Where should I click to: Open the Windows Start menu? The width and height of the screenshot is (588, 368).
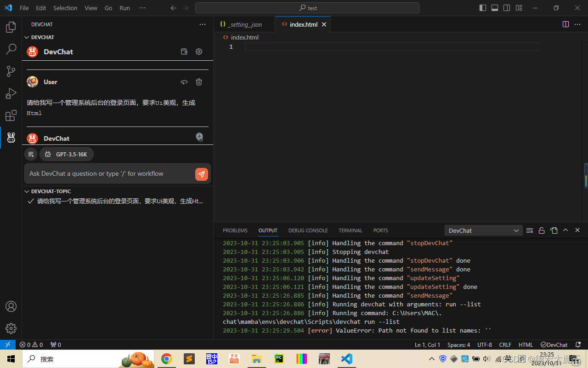[11, 359]
